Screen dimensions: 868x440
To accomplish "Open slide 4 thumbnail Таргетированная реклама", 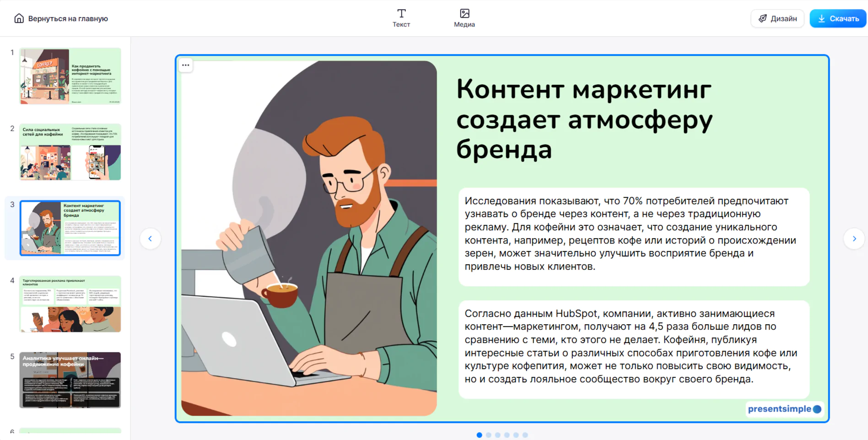I will coord(70,304).
